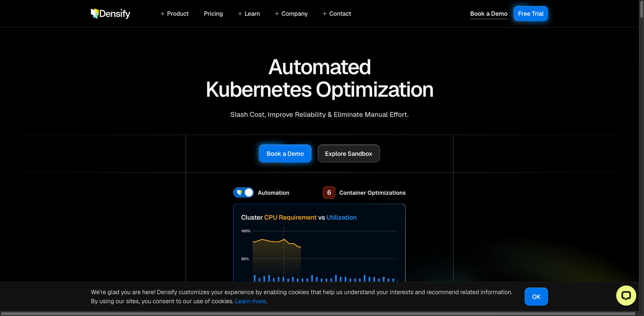Image resolution: width=644 pixels, height=316 pixels.
Task: Click the Densify logo
Action: [x=110, y=14]
